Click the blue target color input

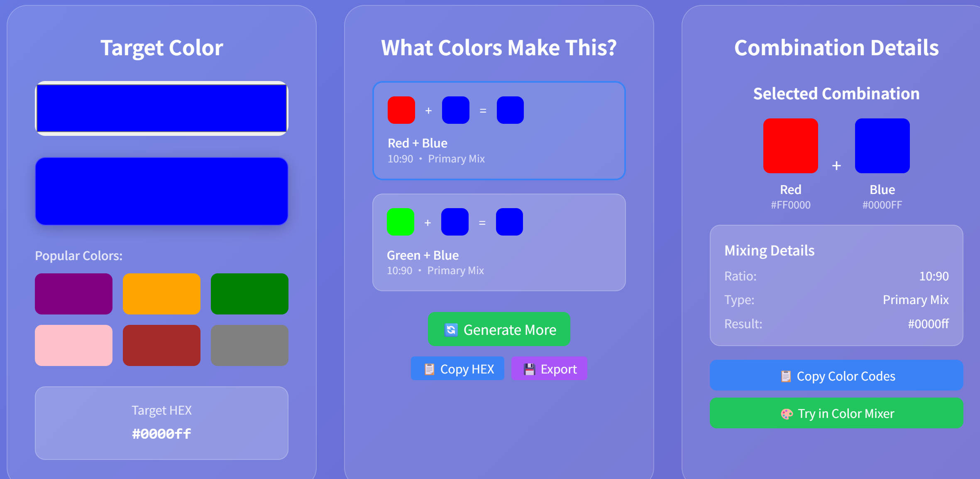pos(161,108)
